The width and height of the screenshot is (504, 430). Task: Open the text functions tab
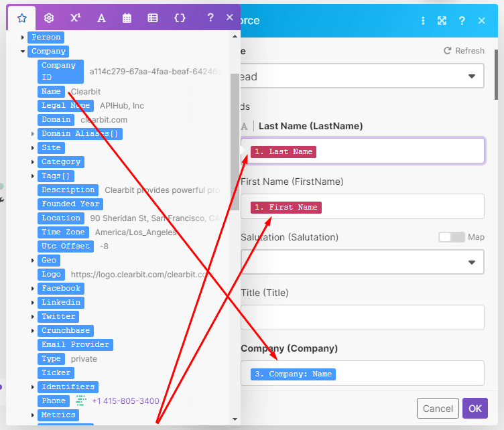pos(101,18)
